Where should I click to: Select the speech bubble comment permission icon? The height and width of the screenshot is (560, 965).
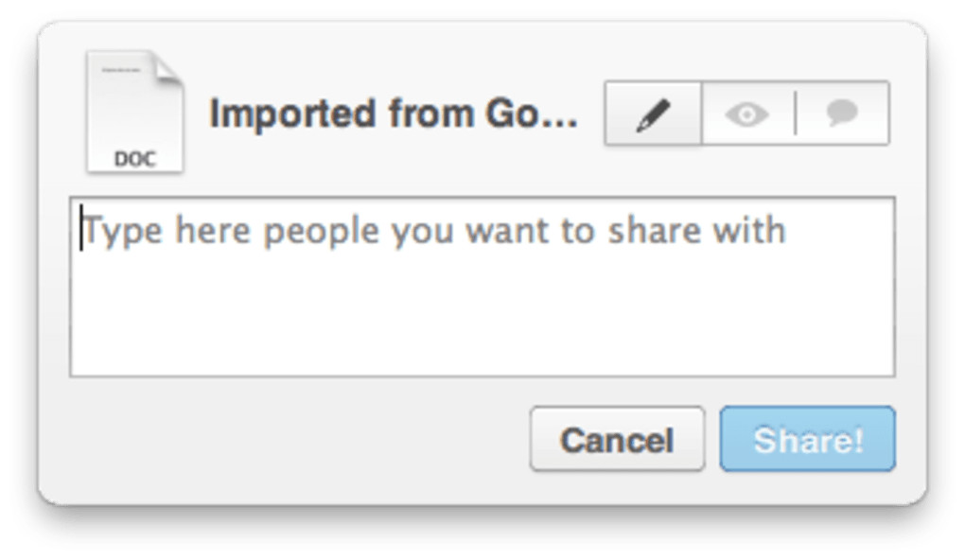click(x=841, y=114)
